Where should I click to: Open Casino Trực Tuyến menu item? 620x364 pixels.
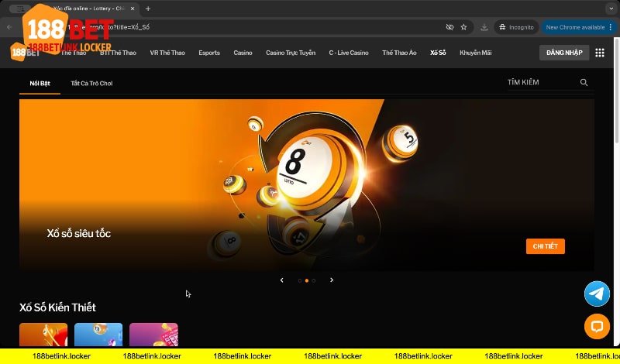[x=291, y=53]
